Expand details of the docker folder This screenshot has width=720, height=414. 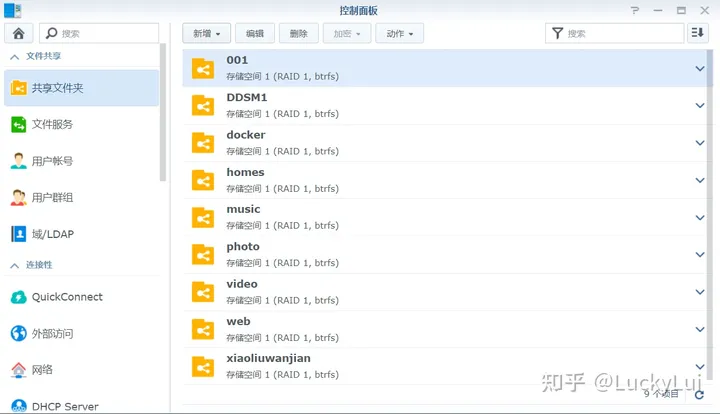coord(700,143)
